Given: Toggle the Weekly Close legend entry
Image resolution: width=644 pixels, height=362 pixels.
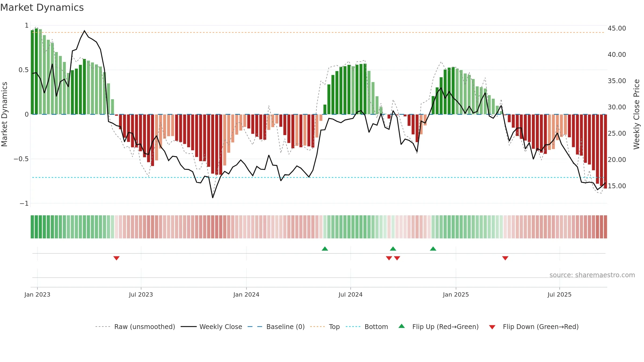Looking at the screenshot, I should pos(211,327).
